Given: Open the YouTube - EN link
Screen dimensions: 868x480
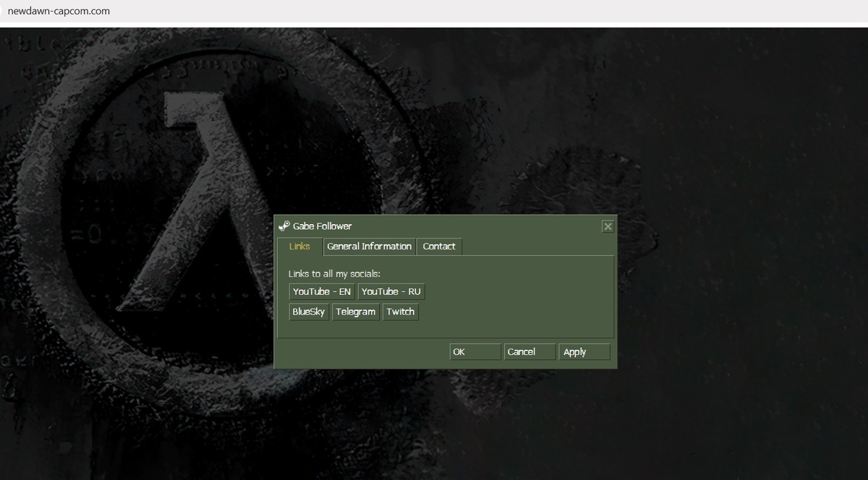Looking at the screenshot, I should click(322, 292).
